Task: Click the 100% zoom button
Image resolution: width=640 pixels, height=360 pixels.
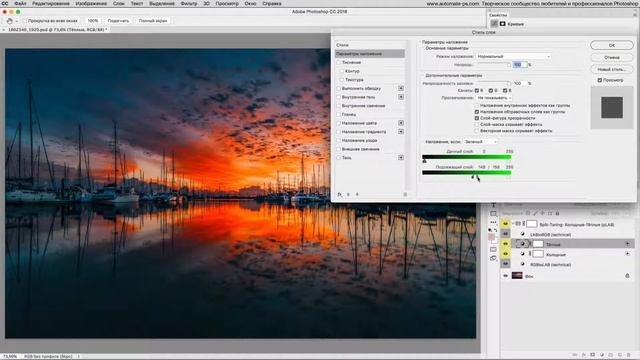Action: pos(93,21)
